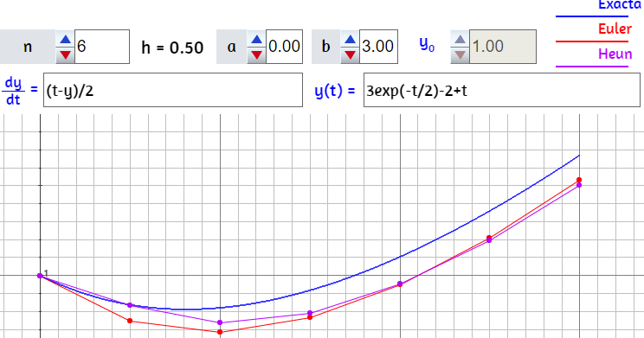Decrease value a using red down arrow

coord(257,55)
